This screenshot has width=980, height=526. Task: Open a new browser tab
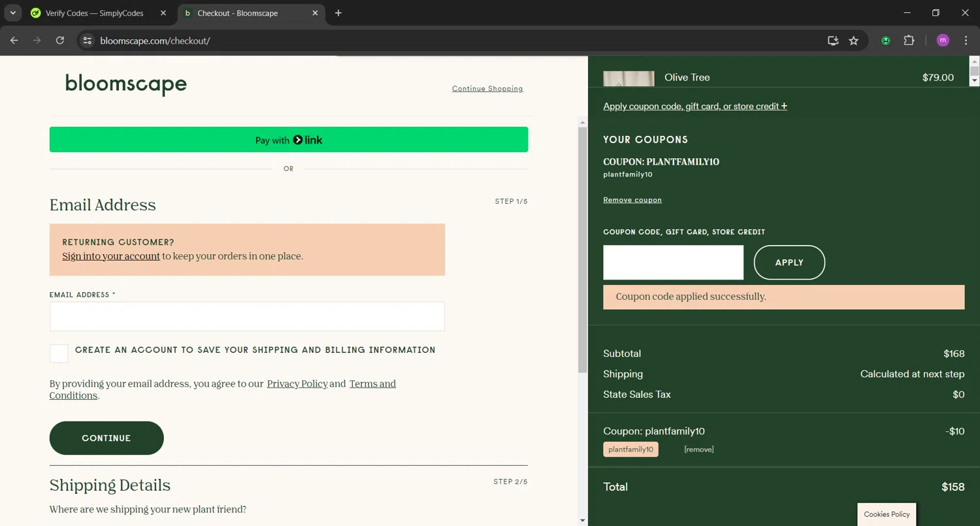coord(338,13)
